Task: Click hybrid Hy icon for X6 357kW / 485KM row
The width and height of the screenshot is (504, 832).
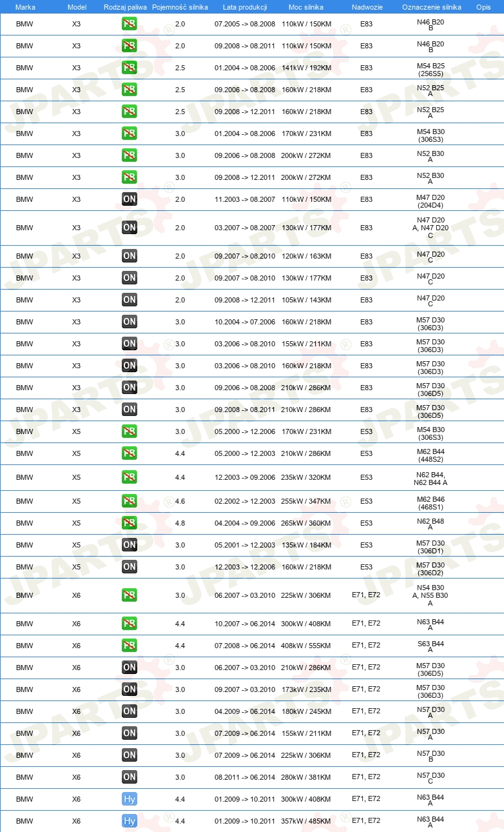Action: click(x=130, y=821)
